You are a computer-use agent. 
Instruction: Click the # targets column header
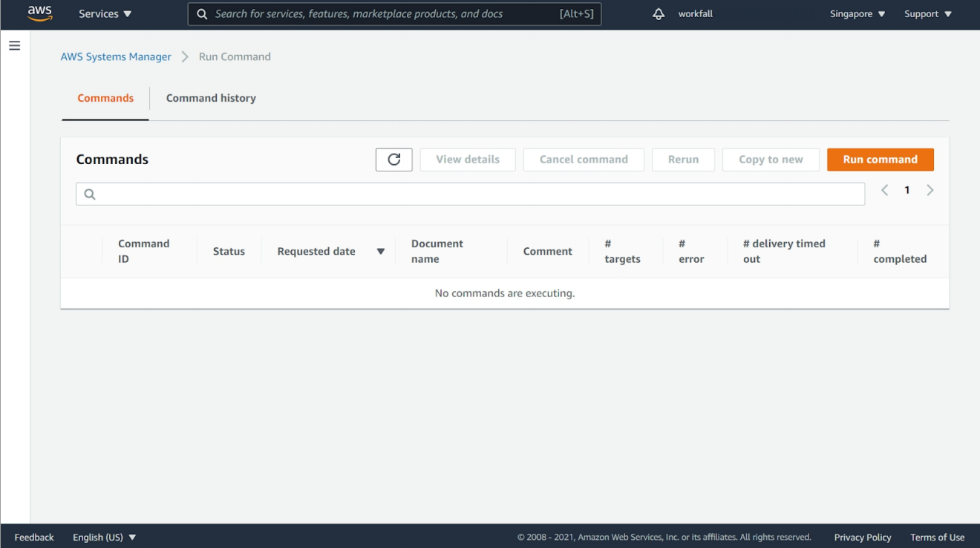click(x=623, y=252)
